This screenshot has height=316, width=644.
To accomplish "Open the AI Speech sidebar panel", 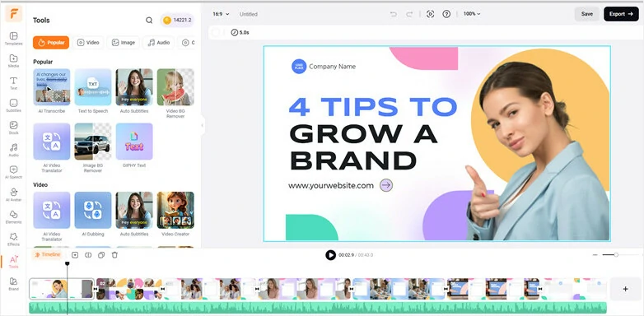I will coord(13,172).
